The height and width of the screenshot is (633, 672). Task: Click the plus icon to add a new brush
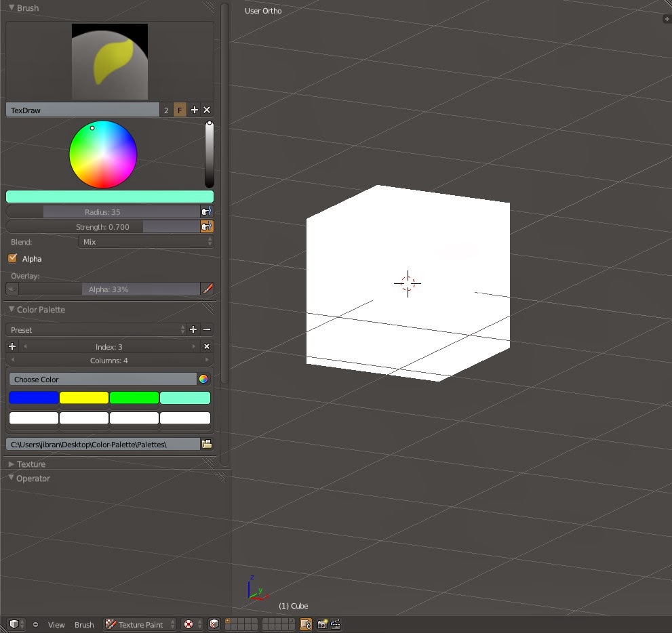[194, 109]
